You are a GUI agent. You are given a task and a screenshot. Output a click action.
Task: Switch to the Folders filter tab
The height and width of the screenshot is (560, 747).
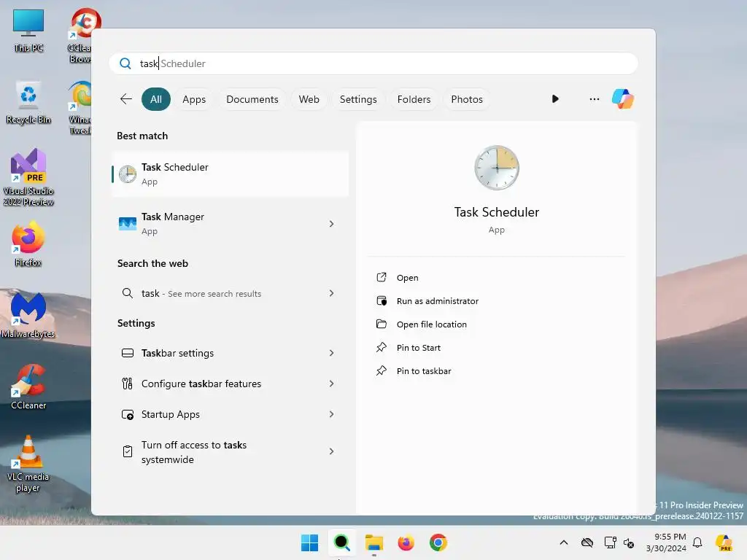coord(414,99)
